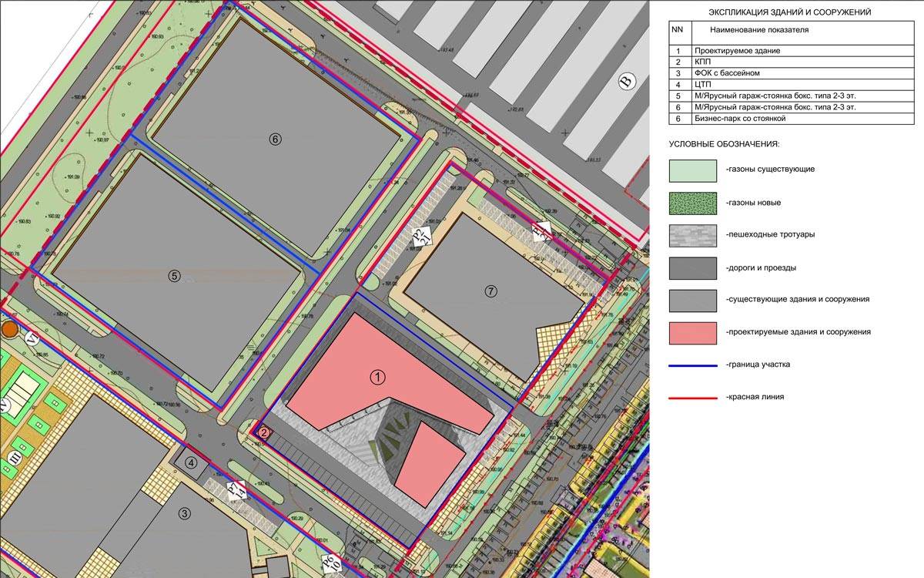This screenshot has height=578, width=924.
Task: Select the pink projected buildings swatch
Action: [693, 332]
